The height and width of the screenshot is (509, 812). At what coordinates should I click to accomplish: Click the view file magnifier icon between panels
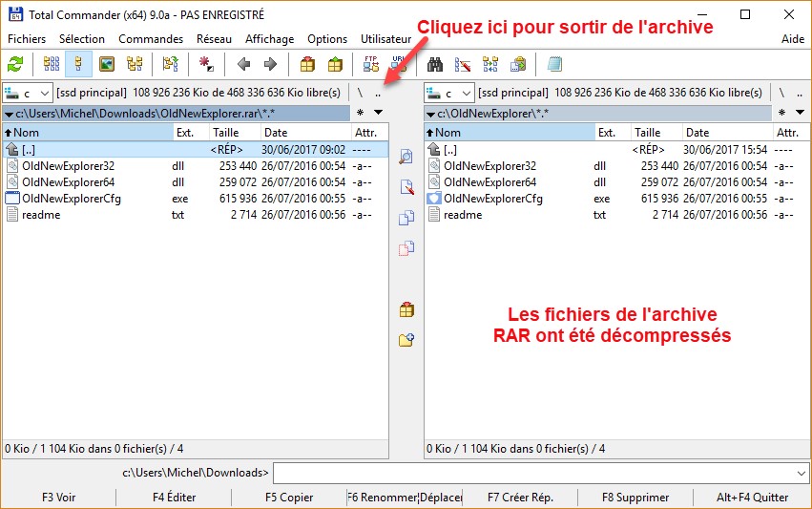pos(406,157)
